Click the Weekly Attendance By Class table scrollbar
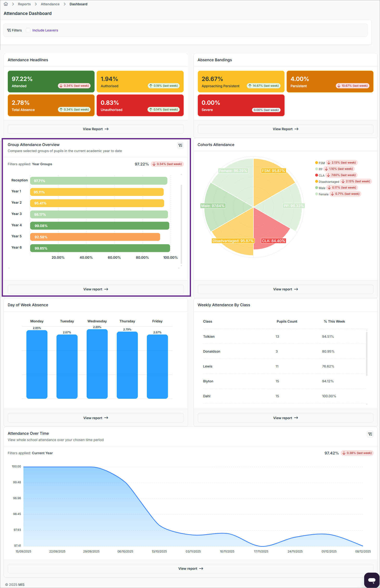The width and height of the screenshot is (380, 588). 367,354
